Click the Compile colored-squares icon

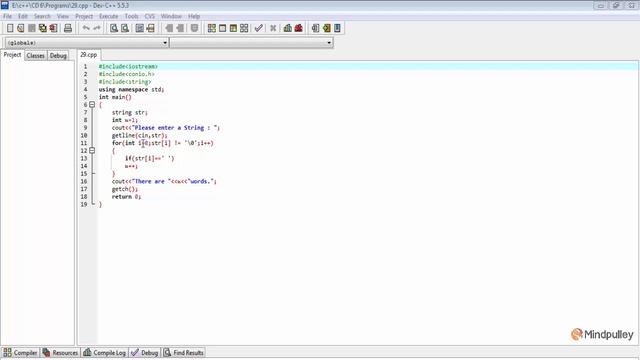211,28
